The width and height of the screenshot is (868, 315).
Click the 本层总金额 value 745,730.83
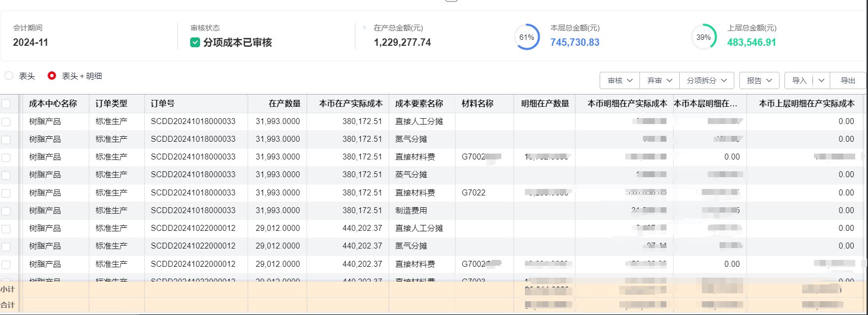(575, 42)
